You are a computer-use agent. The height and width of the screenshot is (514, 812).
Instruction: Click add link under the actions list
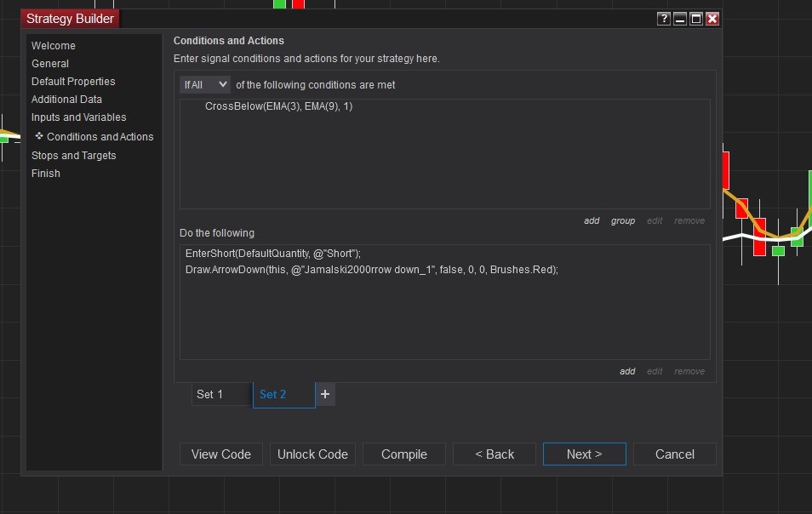tap(627, 371)
